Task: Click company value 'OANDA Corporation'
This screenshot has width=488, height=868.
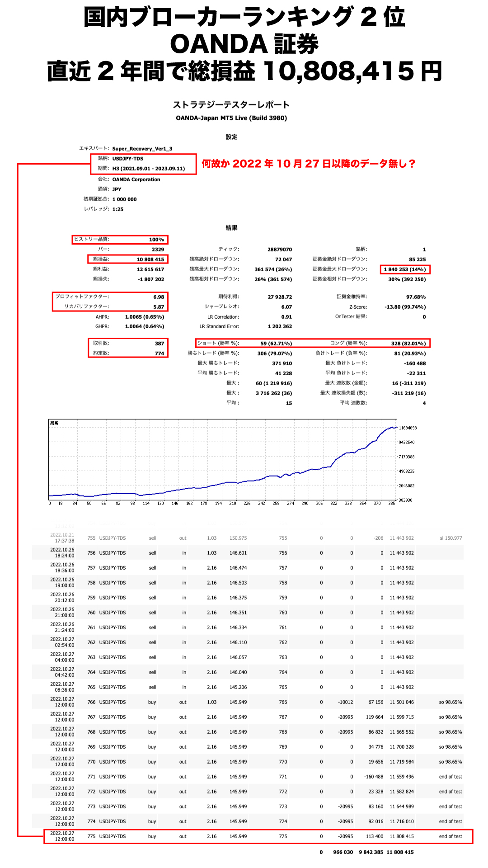Action: point(136,179)
